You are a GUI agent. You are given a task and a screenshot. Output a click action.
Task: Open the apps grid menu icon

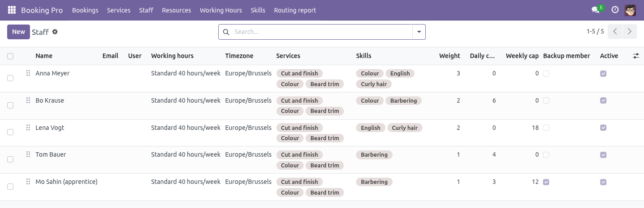point(12,10)
